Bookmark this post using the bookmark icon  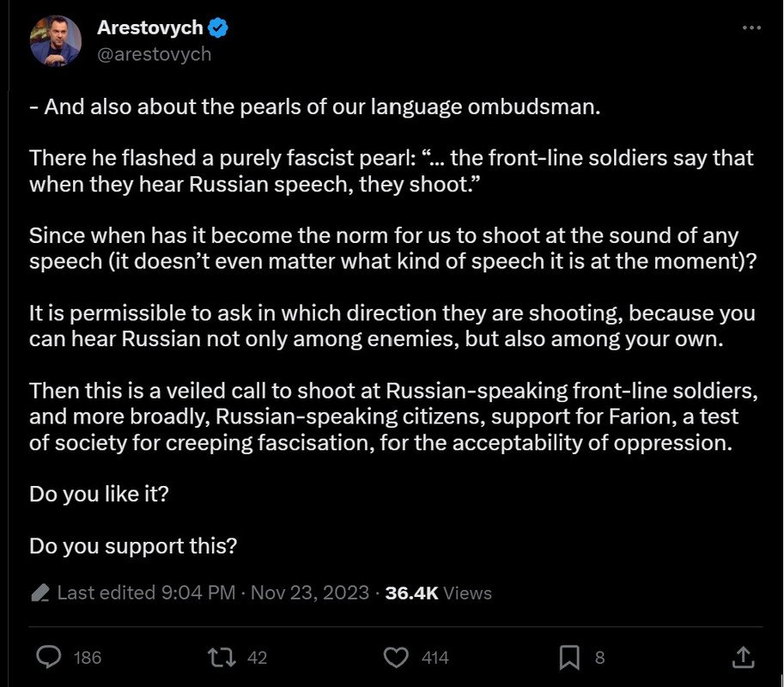point(568,658)
